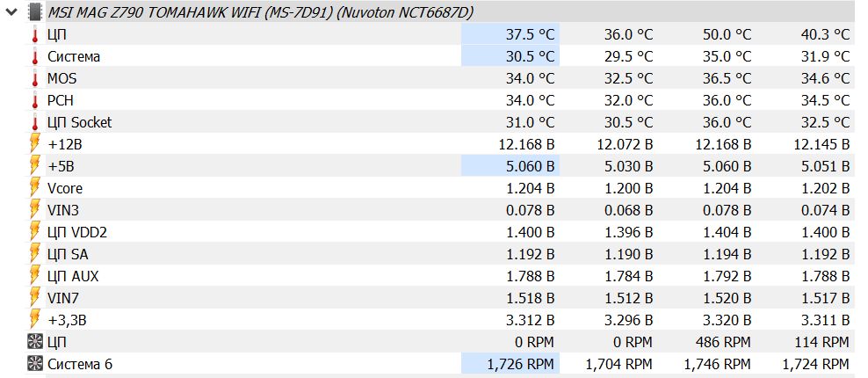868x378 pixels.
Task: Select the VIN3 voltage label
Action: (x=62, y=211)
